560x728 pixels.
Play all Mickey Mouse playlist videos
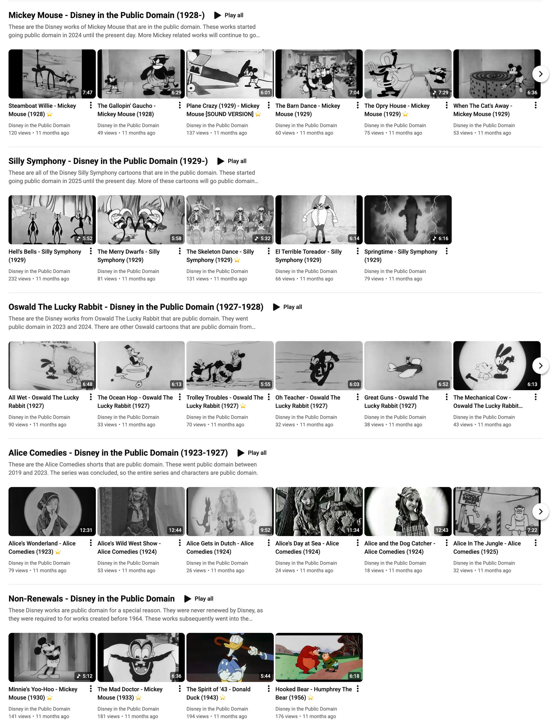229,15
